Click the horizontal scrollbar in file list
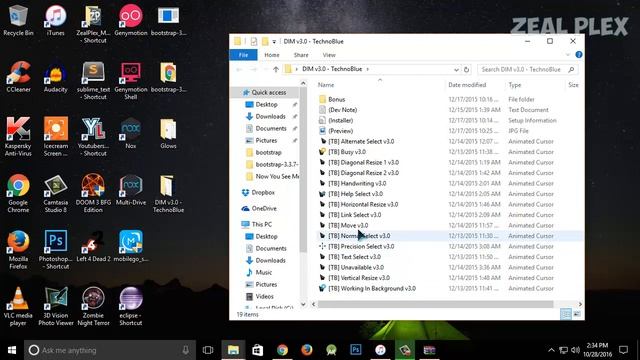640x360 pixels. click(435, 304)
